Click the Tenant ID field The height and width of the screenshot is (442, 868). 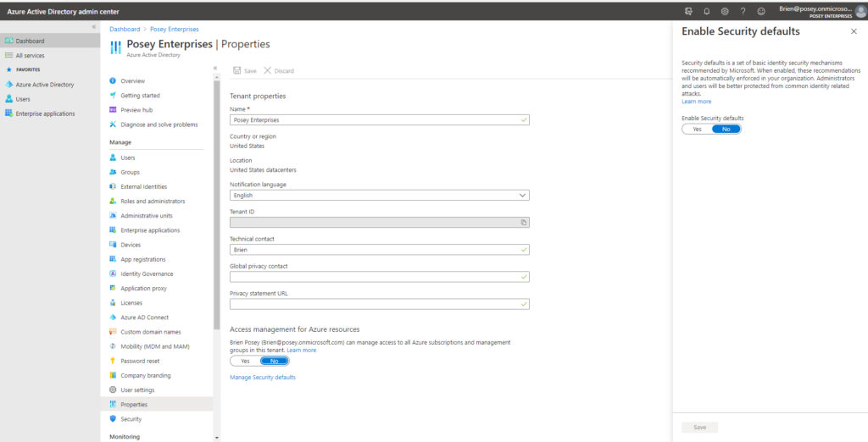(x=379, y=223)
